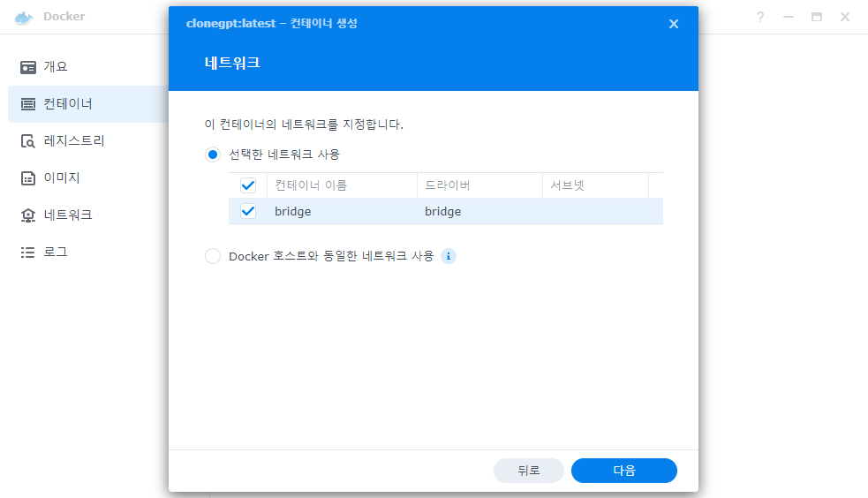868x498 pixels.
Task: Click the 뒤로 back button
Action: pyautogui.click(x=529, y=471)
